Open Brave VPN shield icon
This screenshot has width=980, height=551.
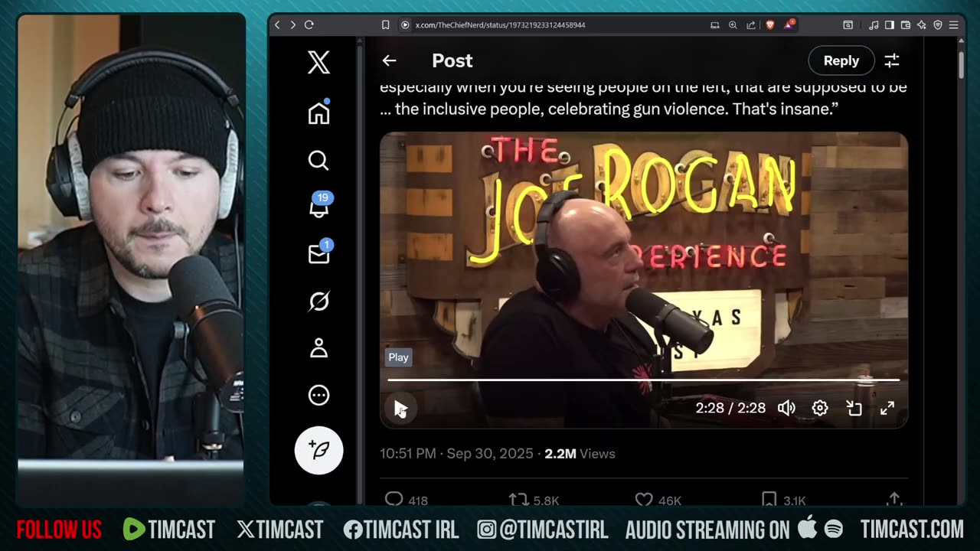(938, 24)
